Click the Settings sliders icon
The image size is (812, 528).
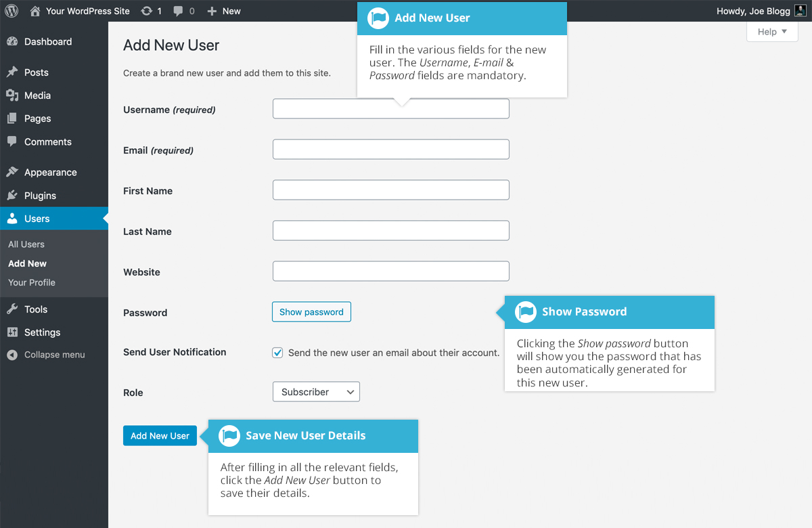12,332
